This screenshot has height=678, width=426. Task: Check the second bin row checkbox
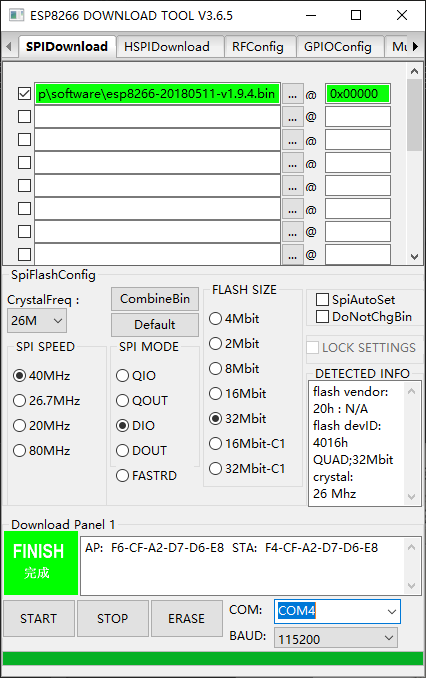tap(24, 116)
